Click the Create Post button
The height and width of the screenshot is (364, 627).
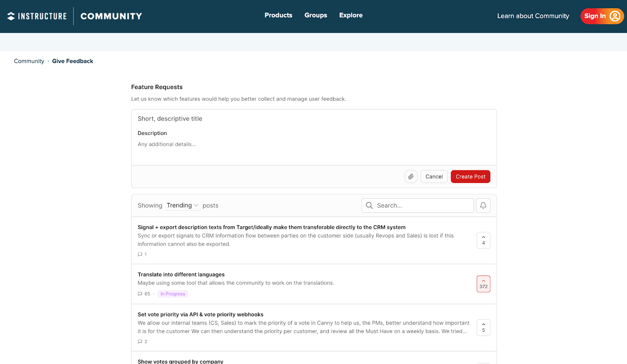470,177
